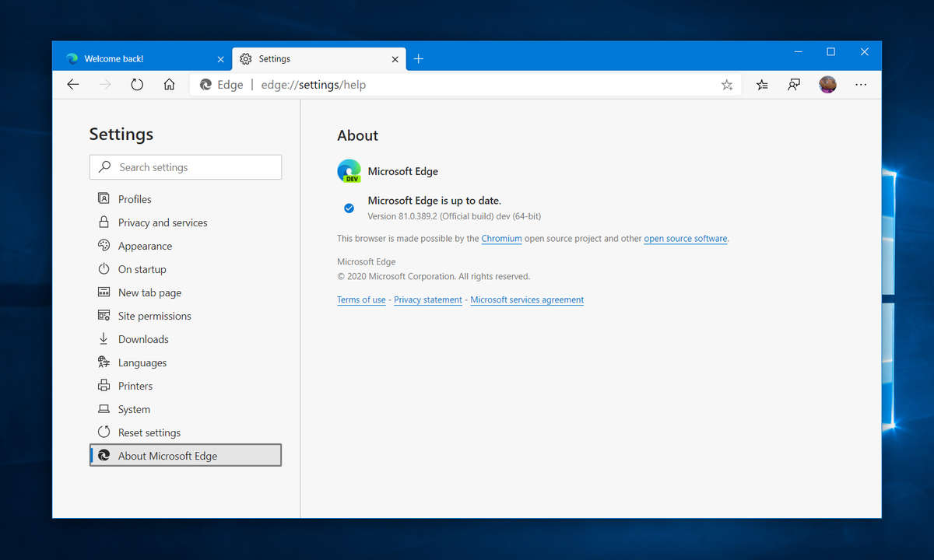Click the "Microsoft Edge is up to date." text
Image resolution: width=934 pixels, height=560 pixels.
point(434,201)
